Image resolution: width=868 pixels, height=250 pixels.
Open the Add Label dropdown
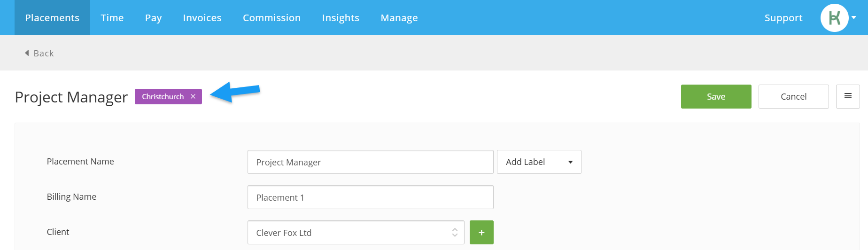(x=539, y=162)
